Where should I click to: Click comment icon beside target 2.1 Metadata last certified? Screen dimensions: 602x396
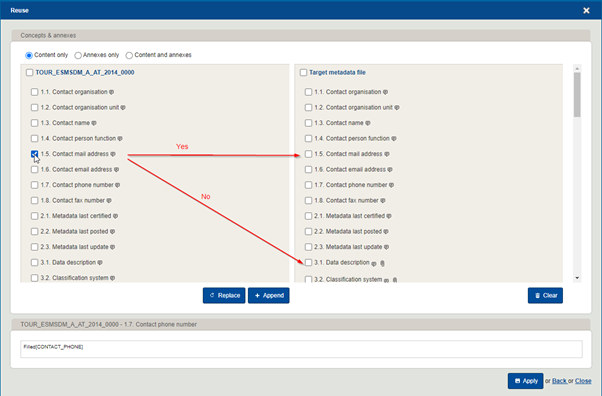point(389,216)
